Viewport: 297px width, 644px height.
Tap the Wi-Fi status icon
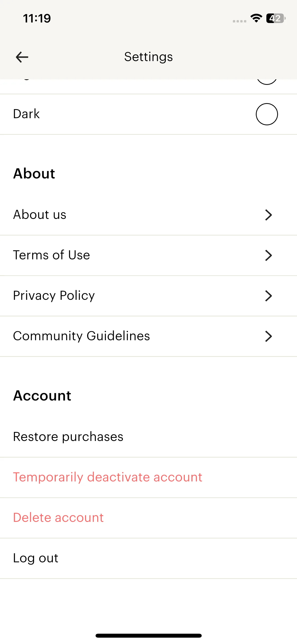click(256, 18)
